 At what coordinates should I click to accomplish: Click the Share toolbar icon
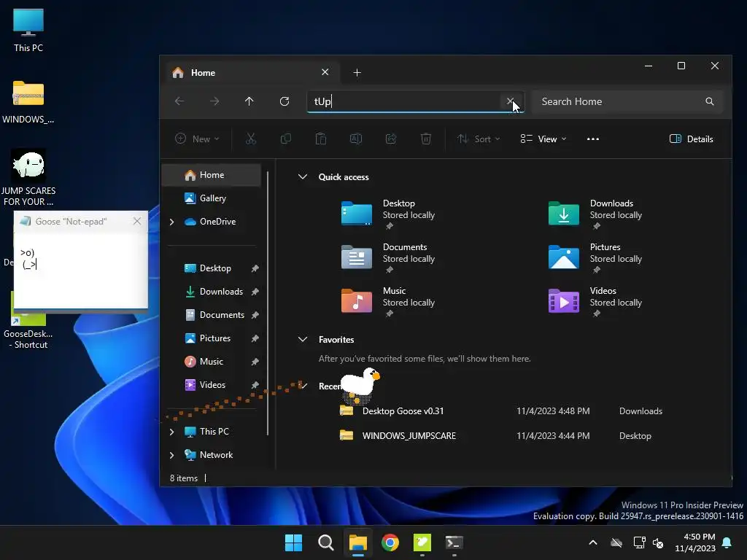pos(391,139)
